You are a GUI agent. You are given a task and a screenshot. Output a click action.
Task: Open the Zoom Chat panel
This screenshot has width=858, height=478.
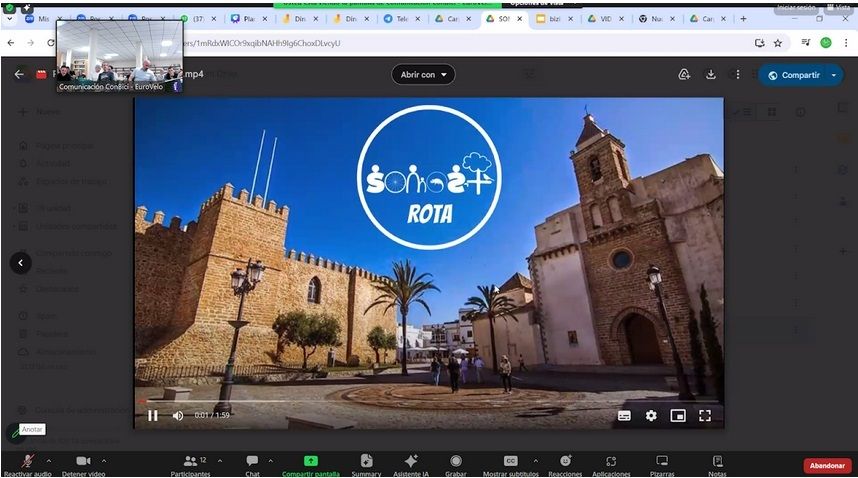coord(252,463)
